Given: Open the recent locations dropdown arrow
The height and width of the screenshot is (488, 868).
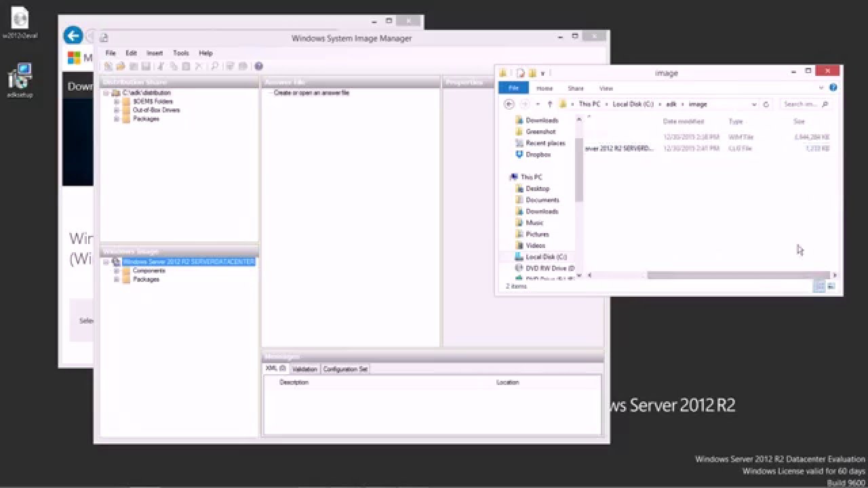Looking at the screenshot, I should pos(538,104).
